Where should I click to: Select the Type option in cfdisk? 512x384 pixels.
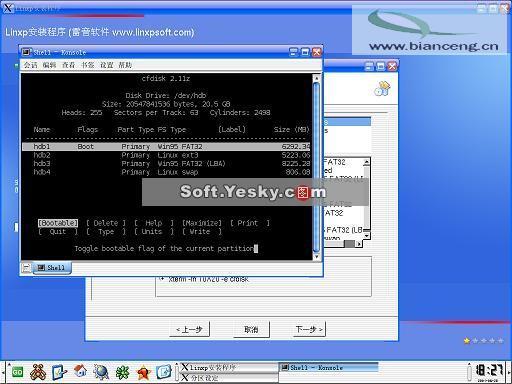(x=106, y=232)
